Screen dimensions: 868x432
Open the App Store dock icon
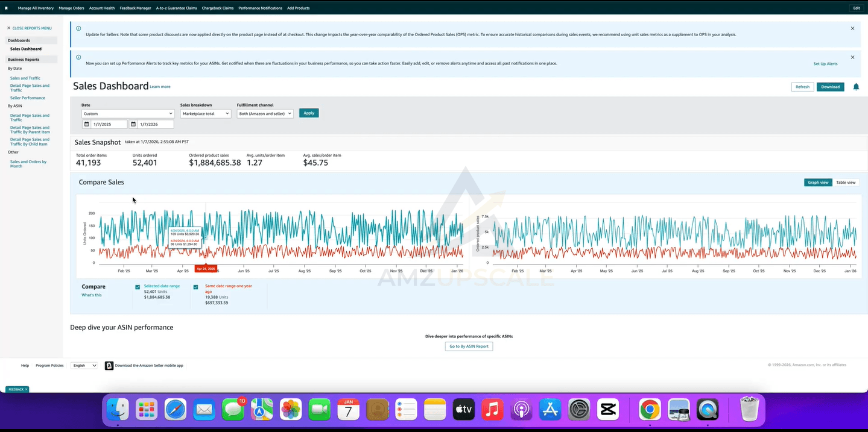pos(550,410)
